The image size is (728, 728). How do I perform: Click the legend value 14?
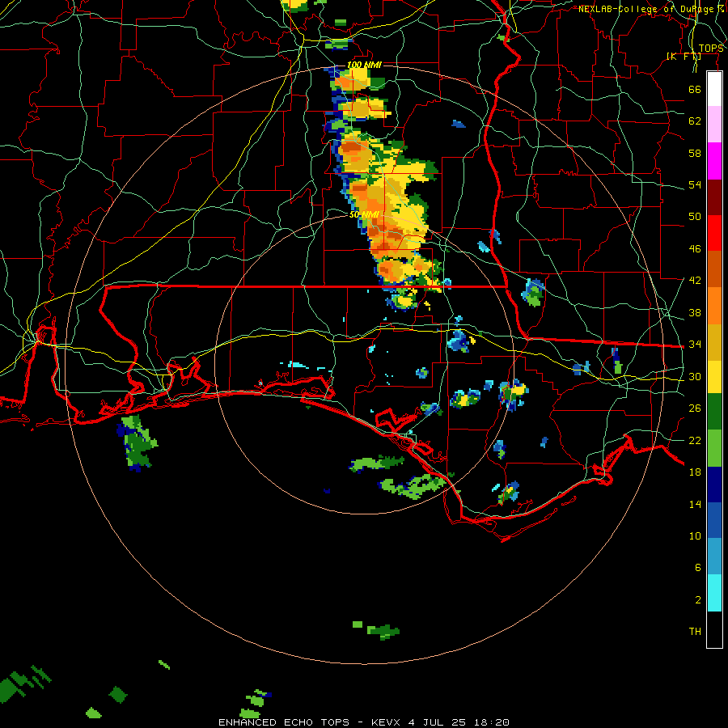(695, 504)
